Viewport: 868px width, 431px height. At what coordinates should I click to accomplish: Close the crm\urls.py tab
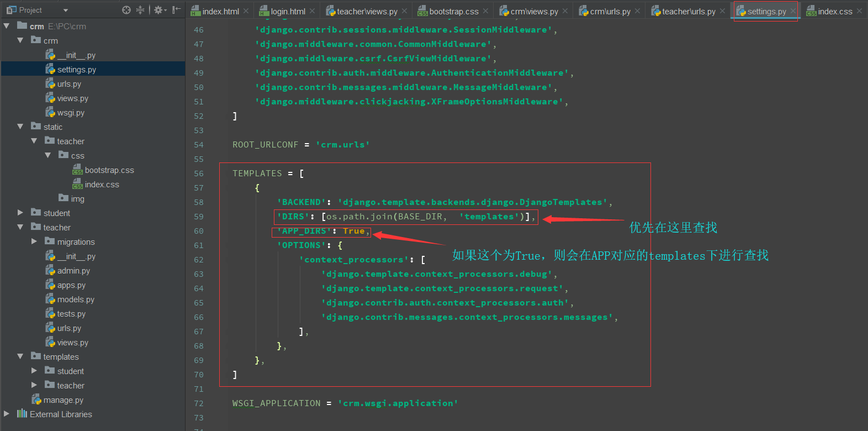[637, 11]
